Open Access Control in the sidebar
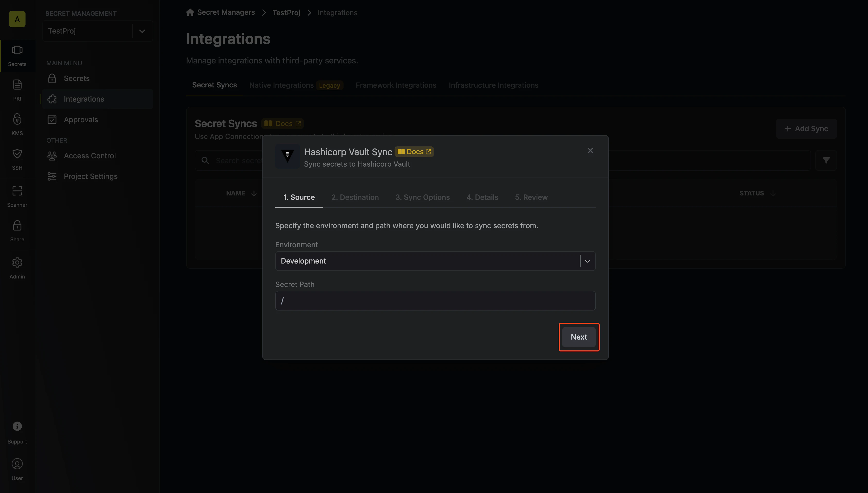Screen dimensions: 868x493 [97, 155]
